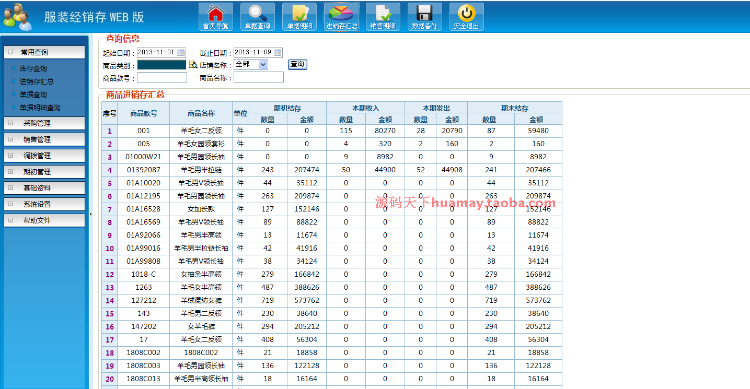Select product code 1808C013
Viewport: 750px width, 389px height.
(x=143, y=378)
